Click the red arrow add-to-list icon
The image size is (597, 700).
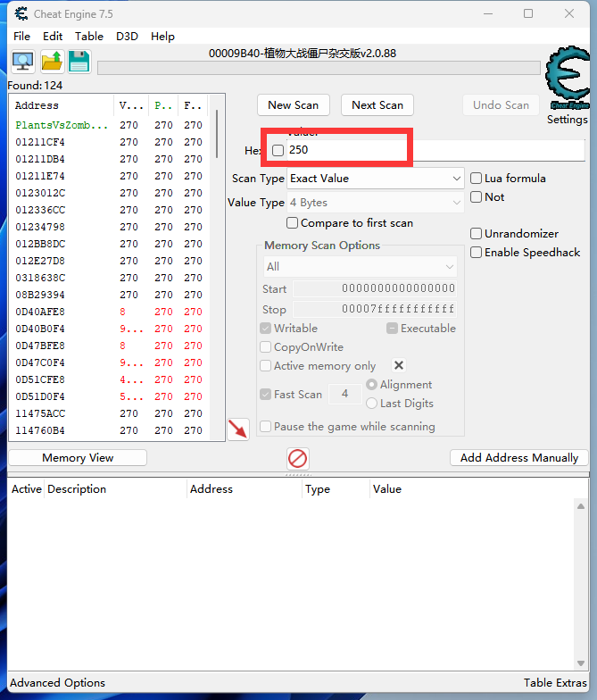(x=237, y=429)
